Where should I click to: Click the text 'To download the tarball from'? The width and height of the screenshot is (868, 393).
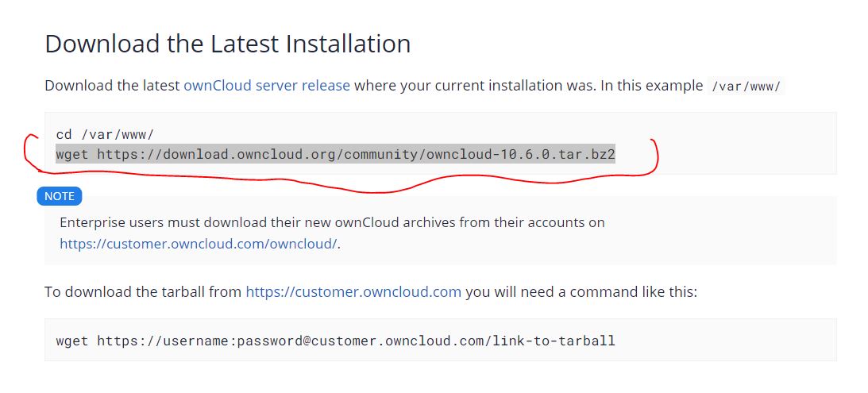143,291
